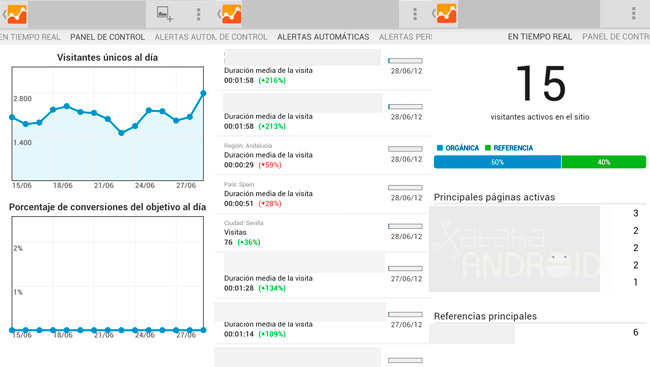Screen dimensions: 650x367
Task: Tap the large 15 active visitors number
Action: pyautogui.click(x=541, y=84)
